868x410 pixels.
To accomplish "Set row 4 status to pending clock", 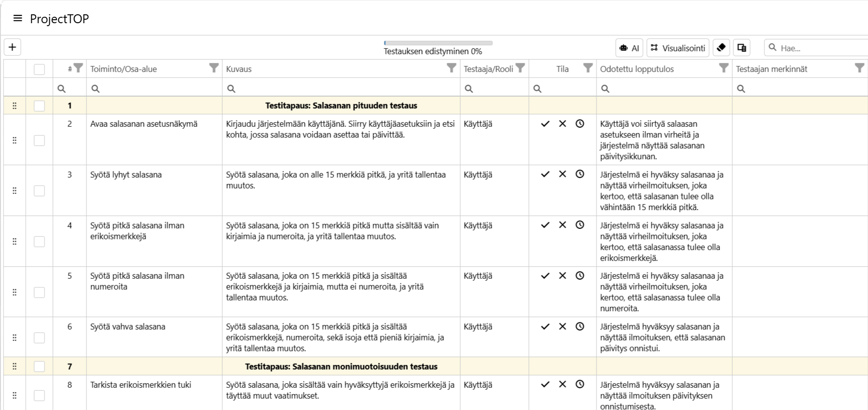I will point(580,225).
